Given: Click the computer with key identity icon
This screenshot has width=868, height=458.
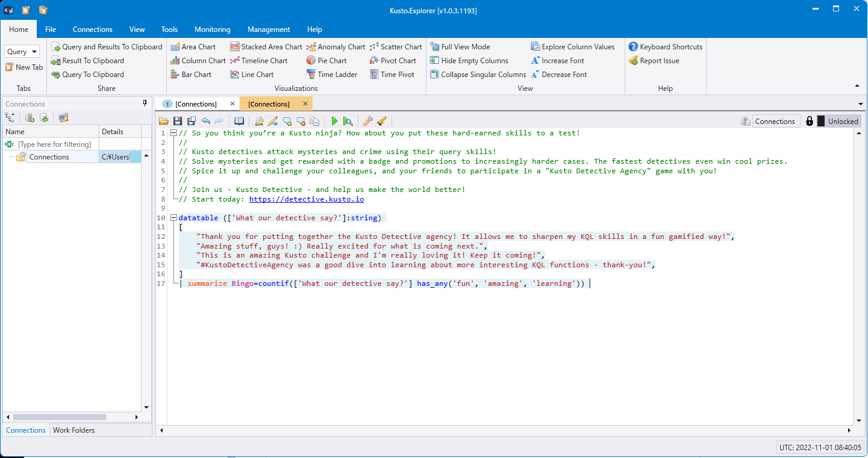Looking at the screenshot, I should point(63,117).
